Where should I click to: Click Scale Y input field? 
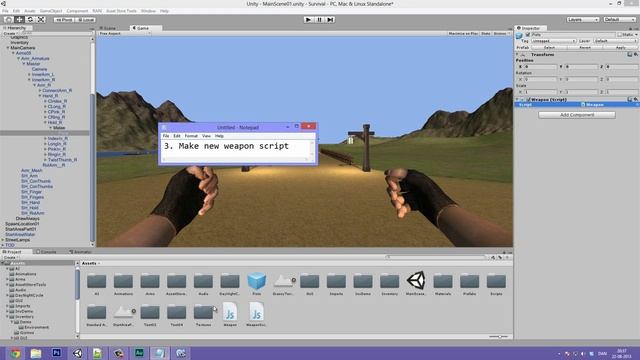[581, 92]
